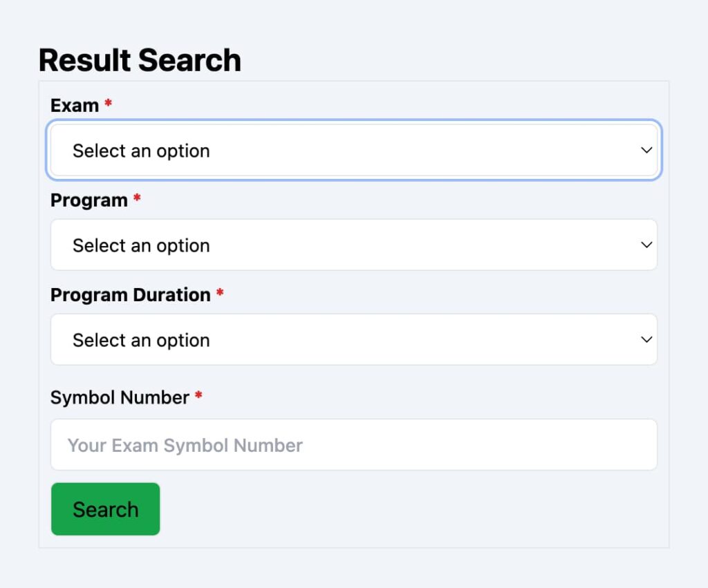Click the Your Exam Symbol Number placeholder text
Screen dimensions: 708x588
[x=184, y=445]
